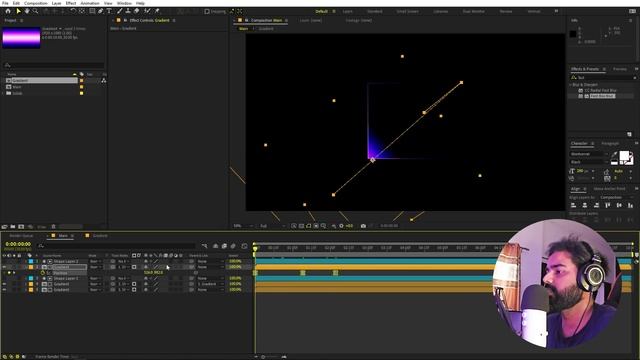This screenshot has height=360, width=640.
Task: Click the Hide Shy Layers timeline icon
Action: 216,246
